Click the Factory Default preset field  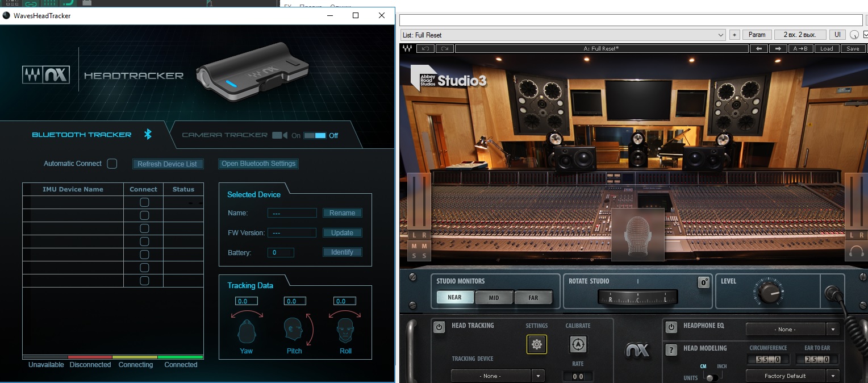click(x=786, y=376)
